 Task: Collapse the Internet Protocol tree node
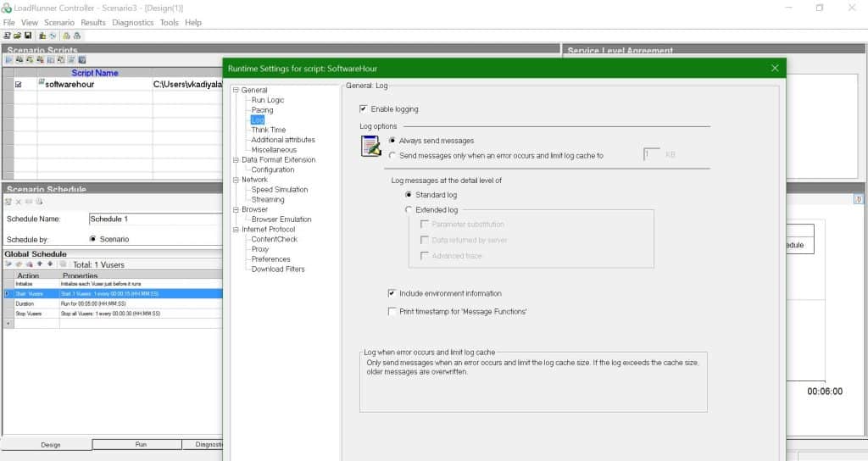pos(236,229)
